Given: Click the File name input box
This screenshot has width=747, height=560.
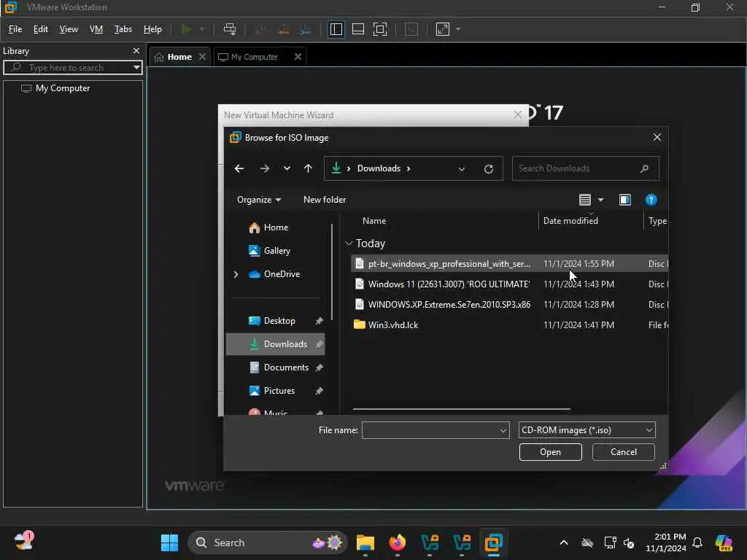Looking at the screenshot, I should click(436, 430).
